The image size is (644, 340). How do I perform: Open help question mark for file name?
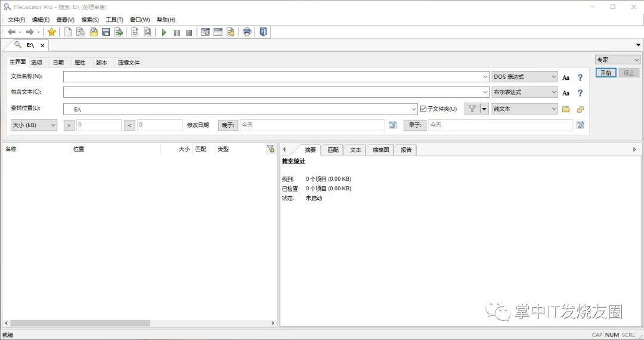[x=580, y=77]
